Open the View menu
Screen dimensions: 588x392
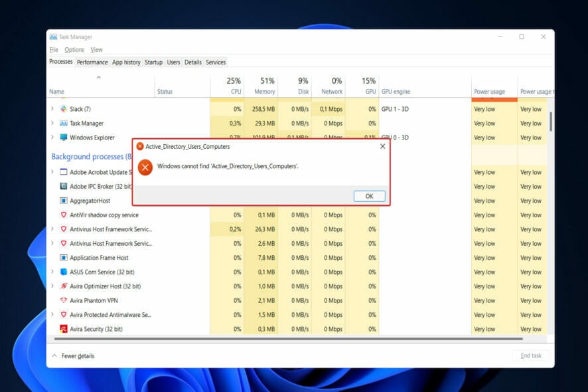[96, 50]
